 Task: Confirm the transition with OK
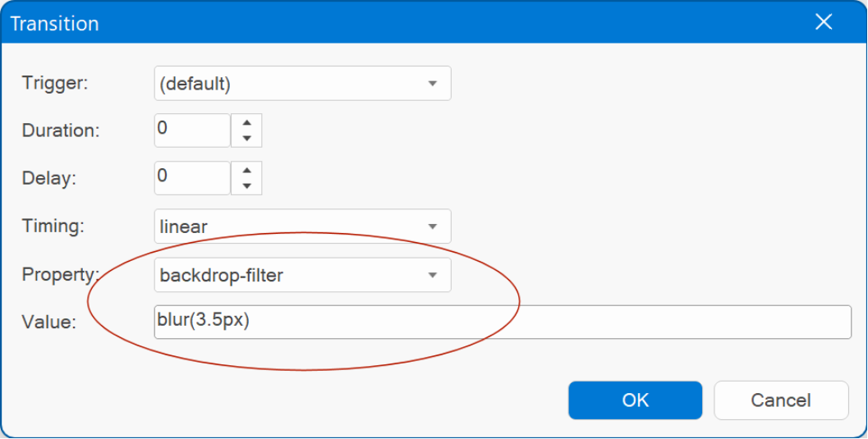(635, 400)
